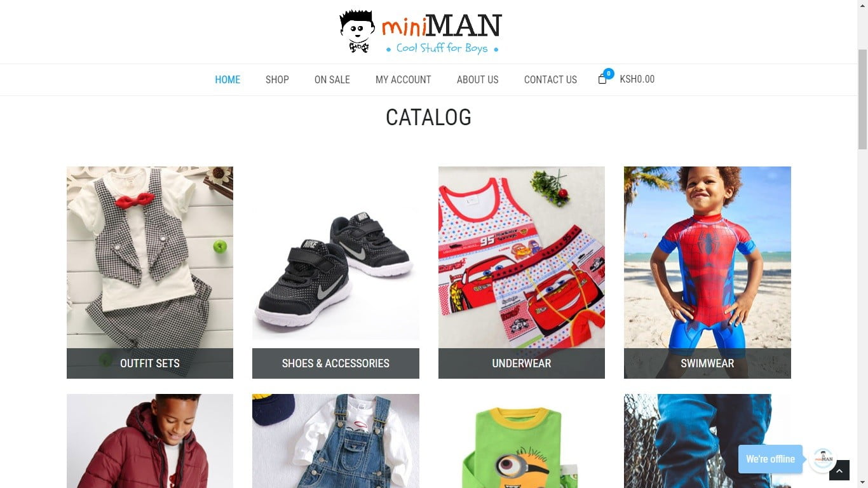868x488 pixels.
Task: Open the On Sale page
Action: coord(332,79)
